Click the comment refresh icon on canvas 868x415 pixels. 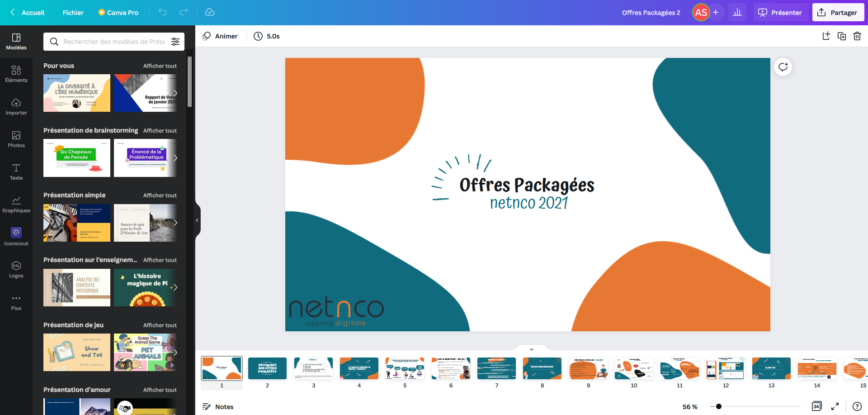tap(783, 67)
